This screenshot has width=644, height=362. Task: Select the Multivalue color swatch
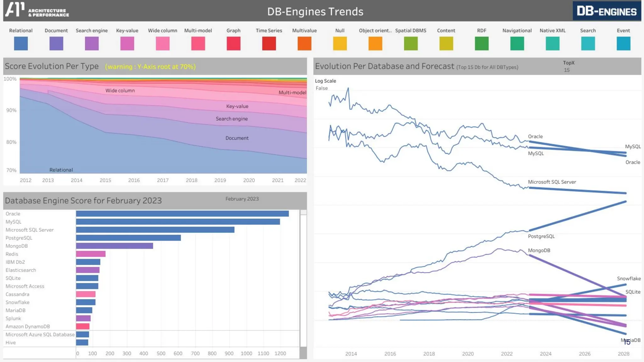coord(304,43)
